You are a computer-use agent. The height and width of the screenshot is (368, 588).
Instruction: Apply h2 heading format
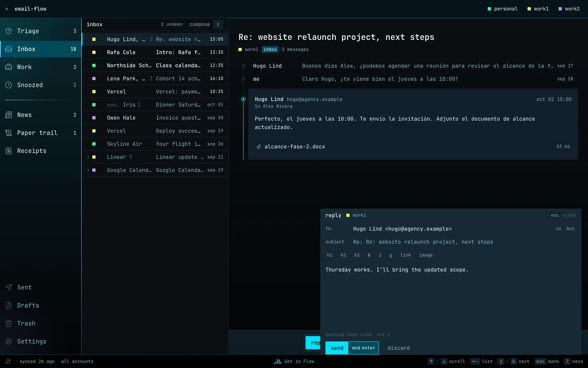click(x=343, y=255)
